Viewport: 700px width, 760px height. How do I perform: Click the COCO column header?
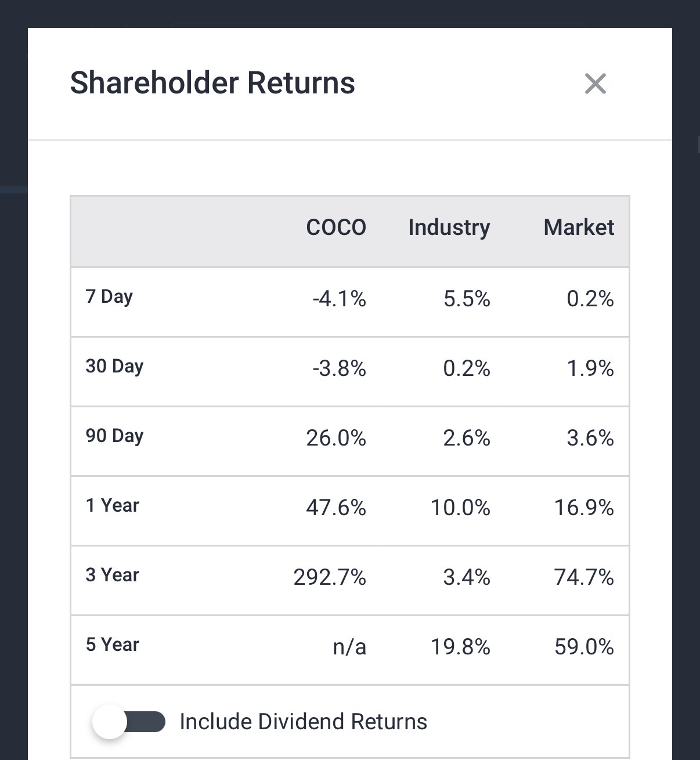tap(336, 227)
